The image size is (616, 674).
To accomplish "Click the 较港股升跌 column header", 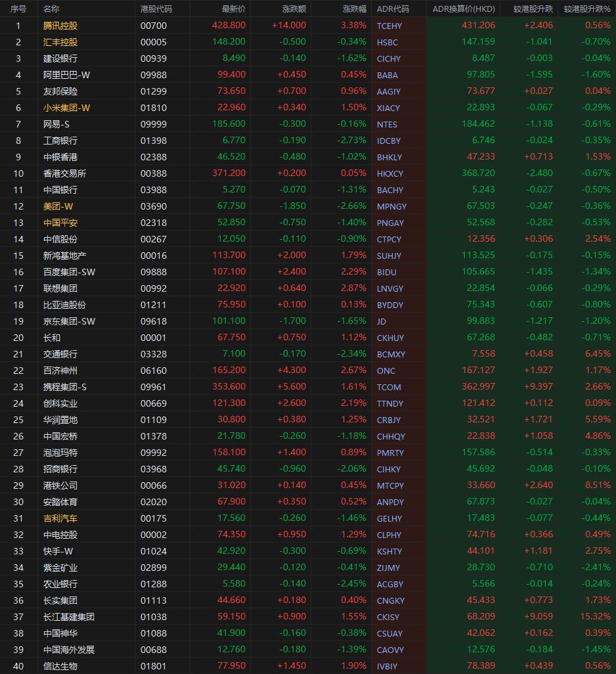I will click(x=533, y=9).
